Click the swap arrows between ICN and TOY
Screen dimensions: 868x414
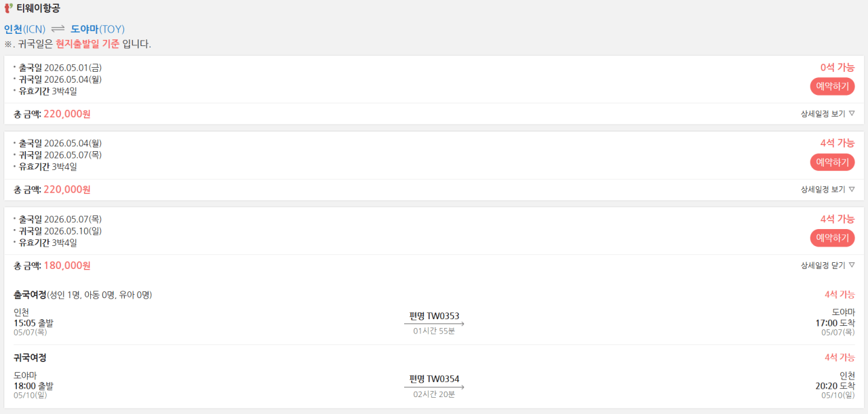coord(58,29)
